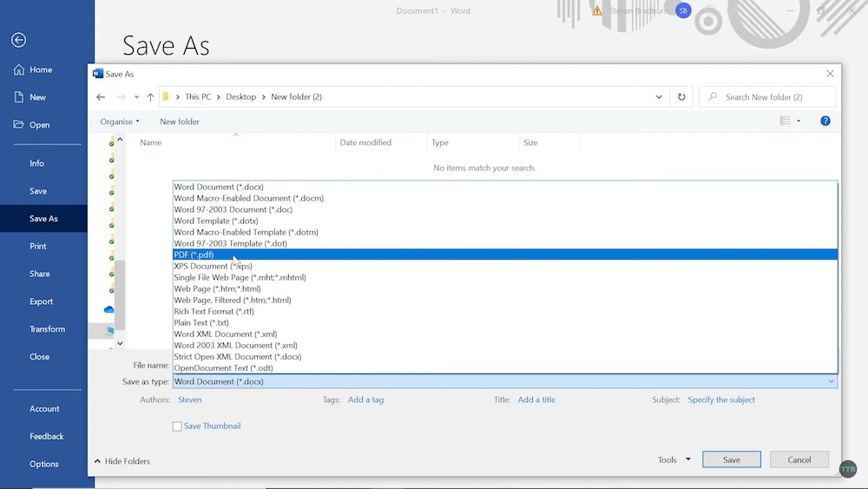This screenshot has height=489, width=868.
Task: Select Word Macro-Enabled Document (*.docm)
Action: coord(505,198)
